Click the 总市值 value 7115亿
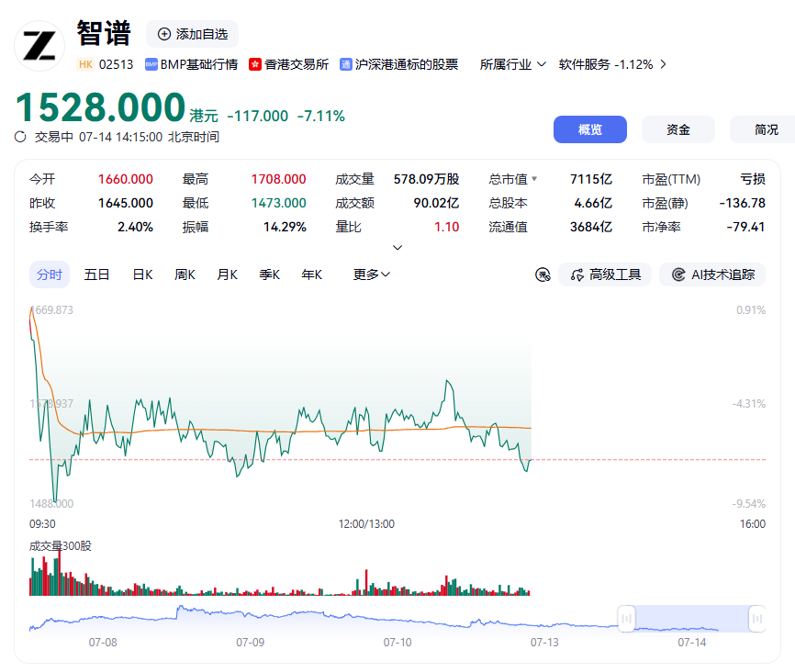This screenshot has width=795, height=672. (591, 179)
